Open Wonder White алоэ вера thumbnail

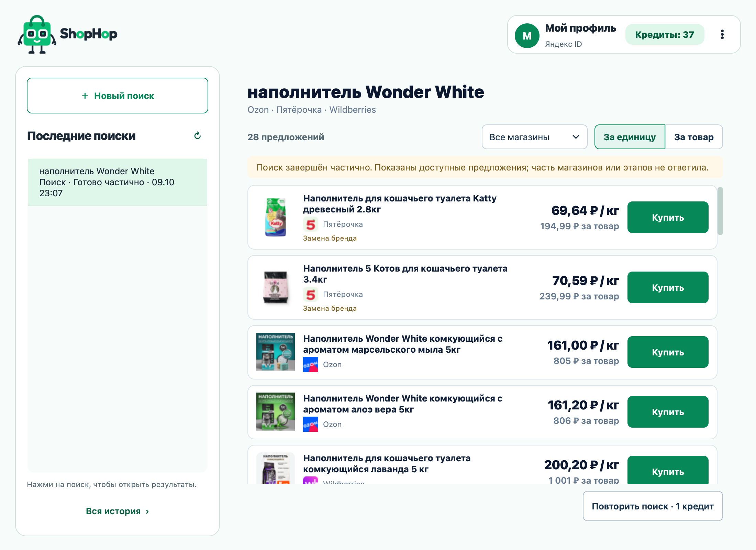tap(276, 412)
